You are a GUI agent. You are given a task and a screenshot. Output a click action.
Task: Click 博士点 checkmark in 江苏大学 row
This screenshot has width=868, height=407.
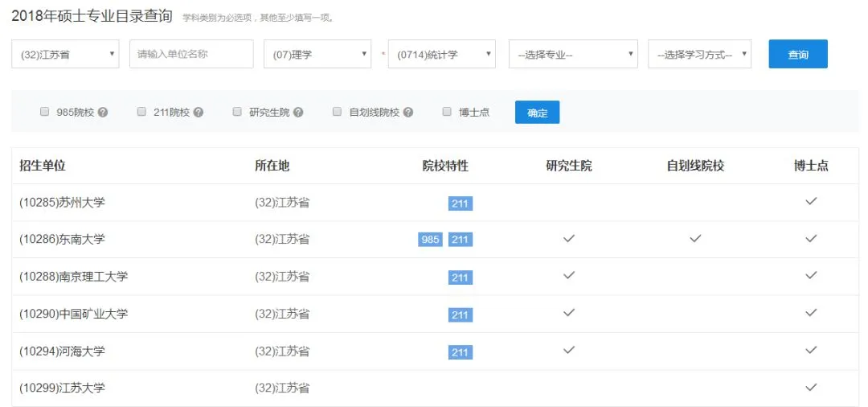pyautogui.click(x=811, y=387)
